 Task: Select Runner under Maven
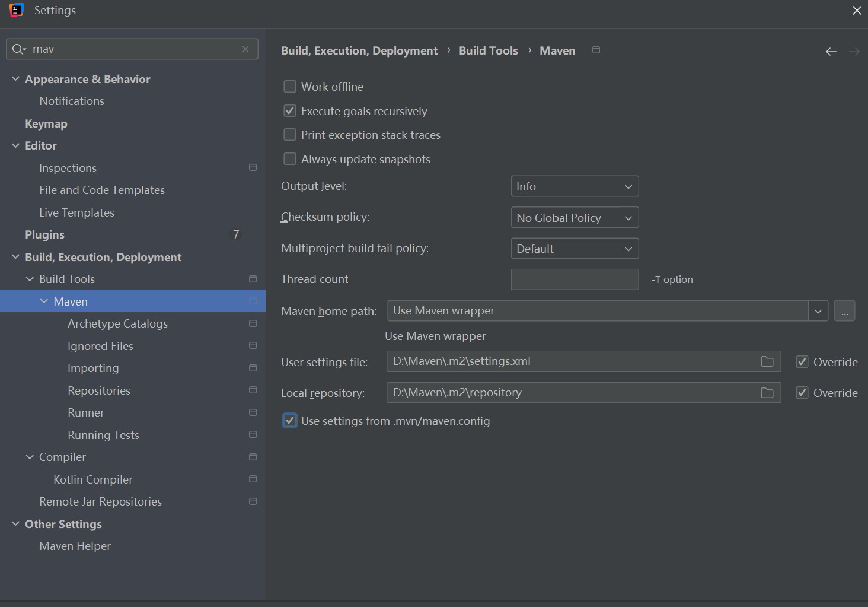pos(86,412)
